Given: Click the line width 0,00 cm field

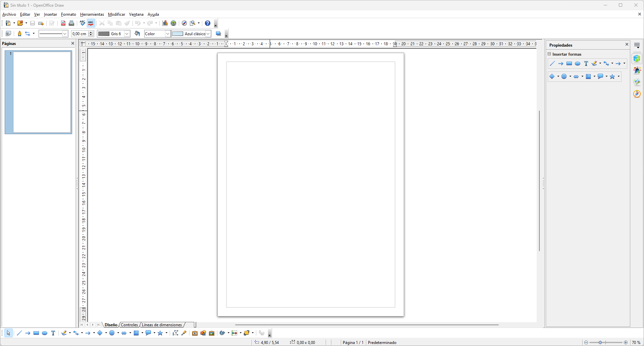Looking at the screenshot, I should click(80, 34).
